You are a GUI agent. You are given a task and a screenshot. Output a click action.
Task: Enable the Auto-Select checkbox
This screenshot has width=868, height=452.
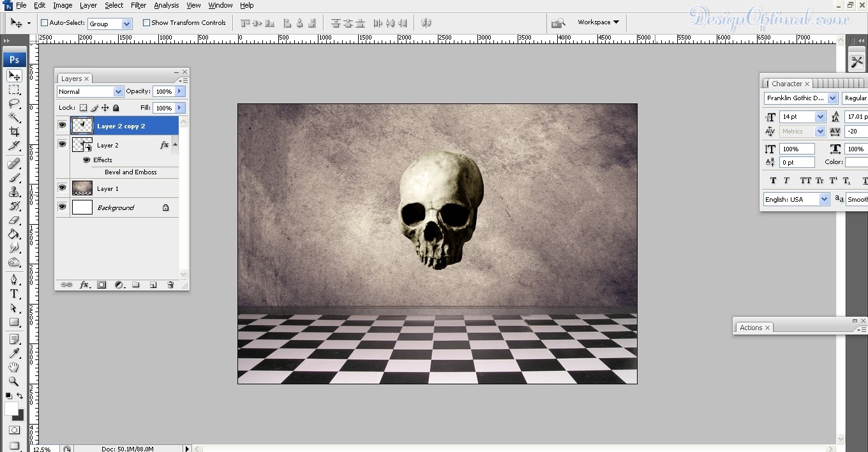(45, 23)
